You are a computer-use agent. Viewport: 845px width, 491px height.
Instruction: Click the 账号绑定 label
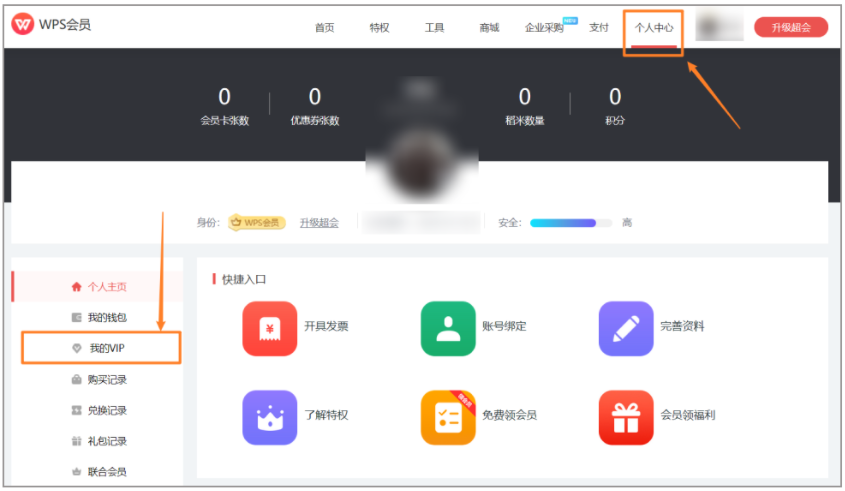504,326
